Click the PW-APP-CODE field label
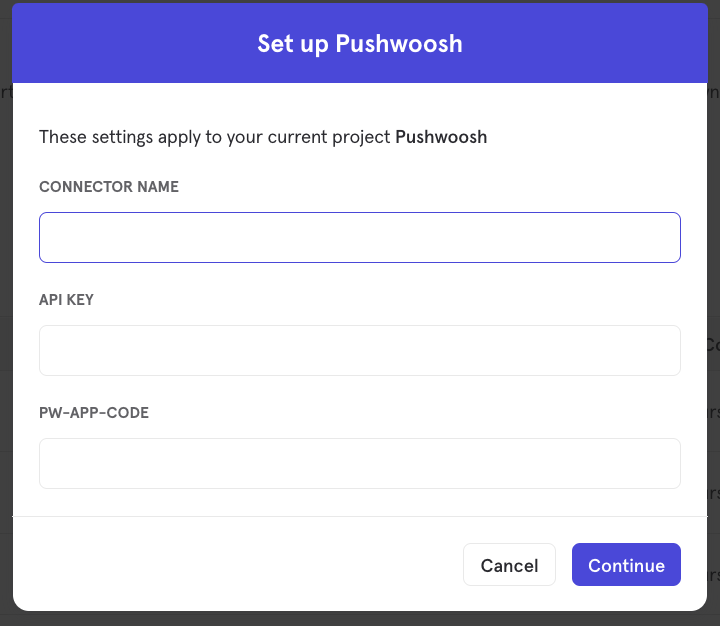Screen dimensions: 720x626 (x=94, y=412)
